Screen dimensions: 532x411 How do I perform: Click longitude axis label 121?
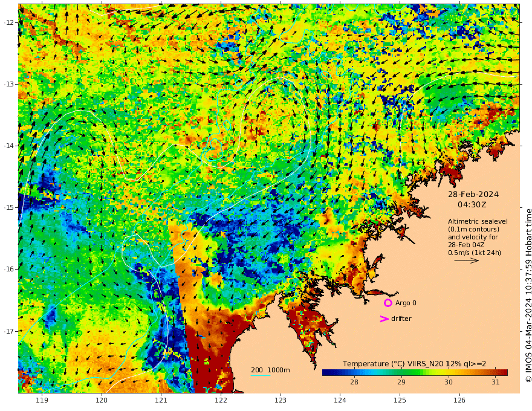161,400
